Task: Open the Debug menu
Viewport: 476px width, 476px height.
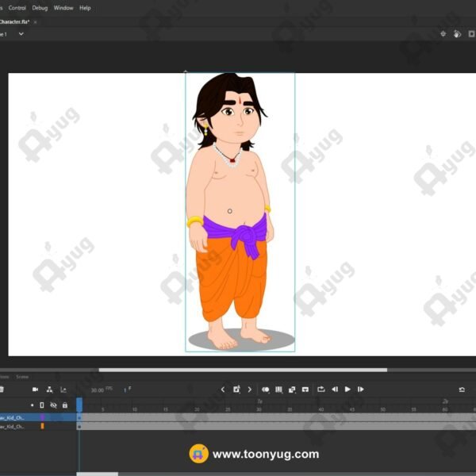Action: 40,8
